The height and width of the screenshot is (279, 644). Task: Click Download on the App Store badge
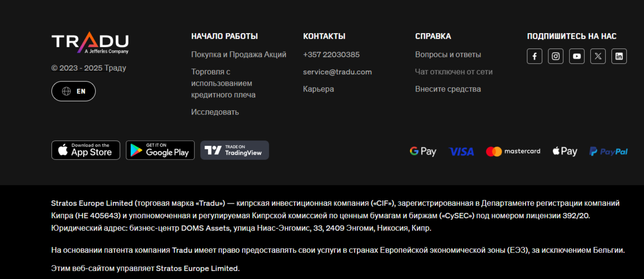click(x=85, y=150)
